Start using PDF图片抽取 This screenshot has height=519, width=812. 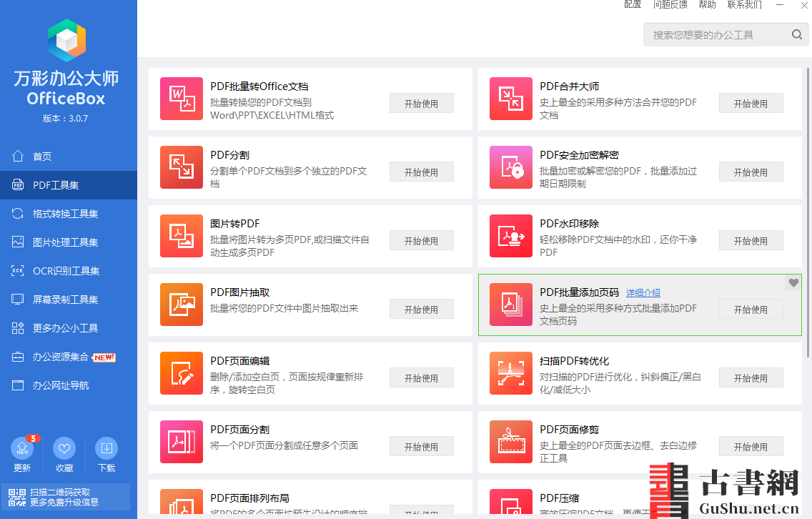[x=422, y=310]
